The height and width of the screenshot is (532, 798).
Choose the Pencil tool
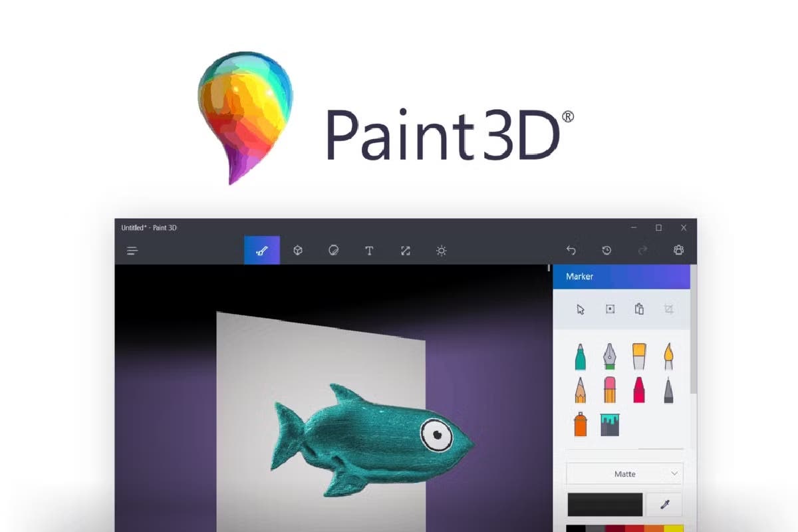click(580, 390)
